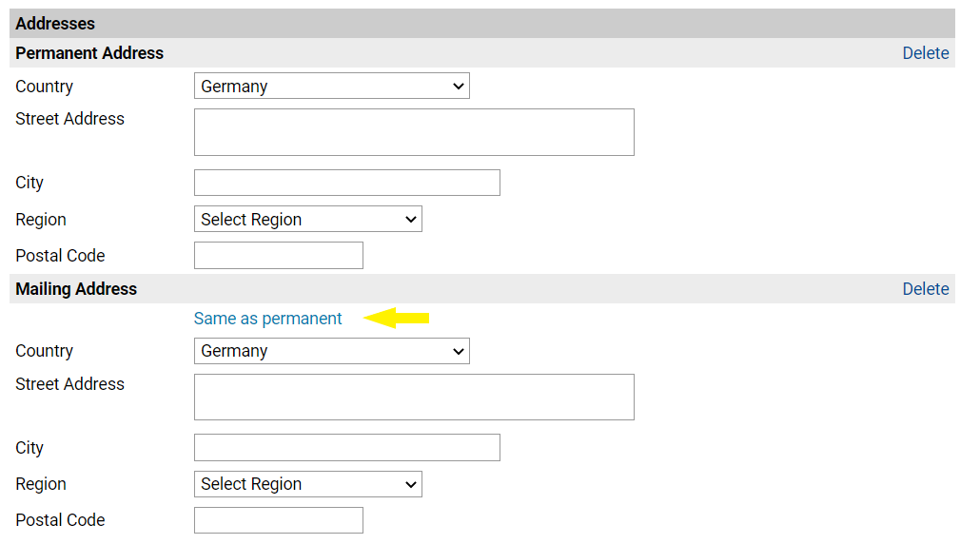
Task: Click the chevron on Permanent Address Region dropdown
Action: pos(411,220)
